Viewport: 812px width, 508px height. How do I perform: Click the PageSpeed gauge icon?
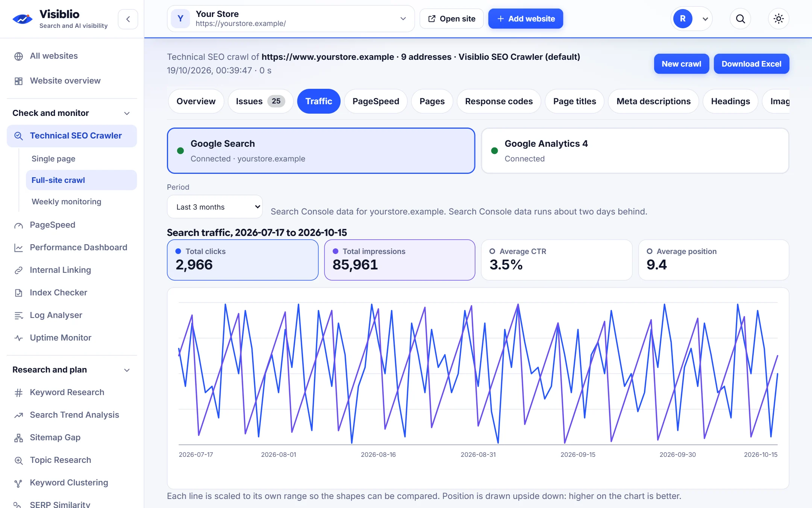(18, 225)
